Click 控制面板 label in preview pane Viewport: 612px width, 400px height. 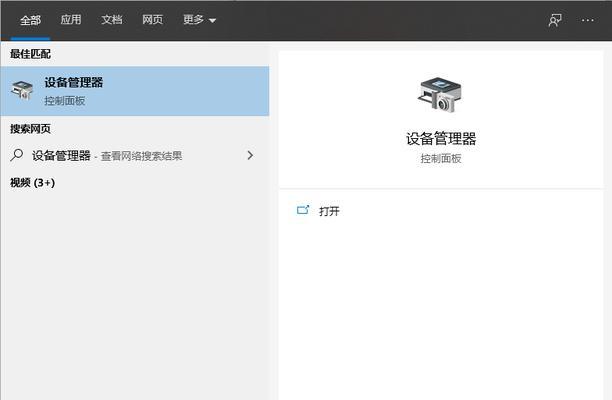pyautogui.click(x=441, y=158)
